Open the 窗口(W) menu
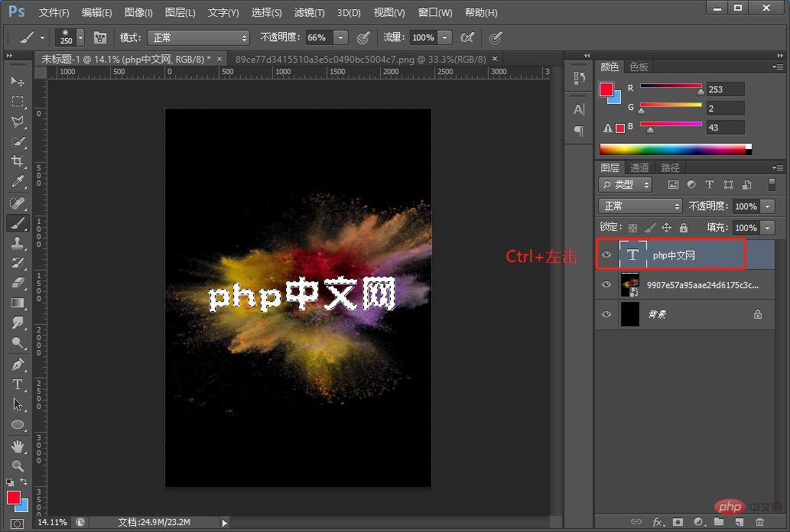The height and width of the screenshot is (532, 790). [x=435, y=12]
